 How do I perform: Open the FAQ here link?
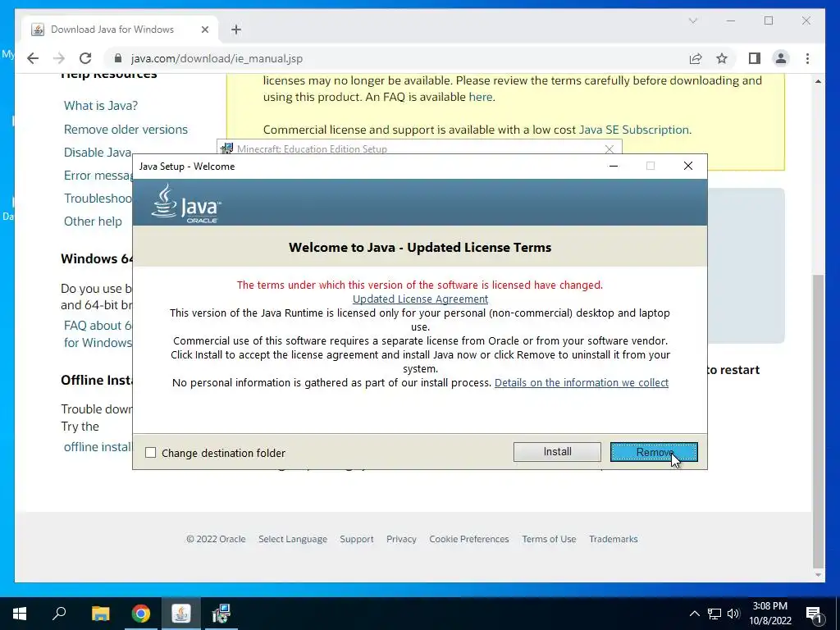coord(481,97)
